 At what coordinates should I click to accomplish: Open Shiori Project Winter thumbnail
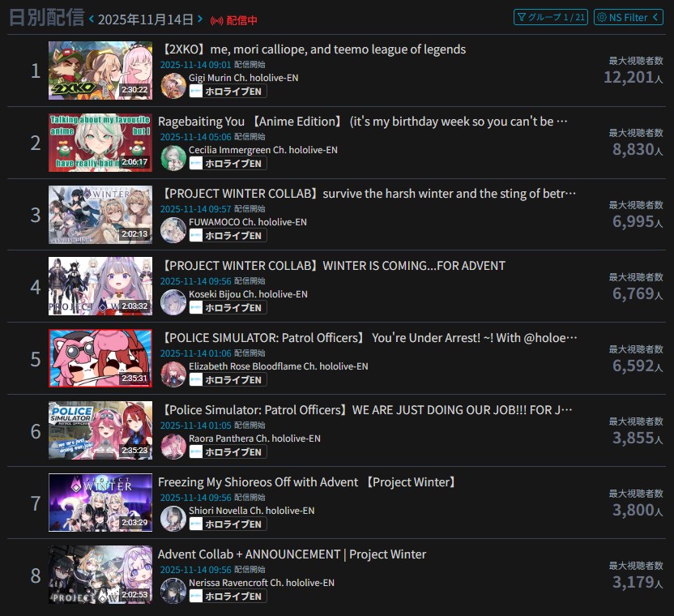tap(100, 503)
